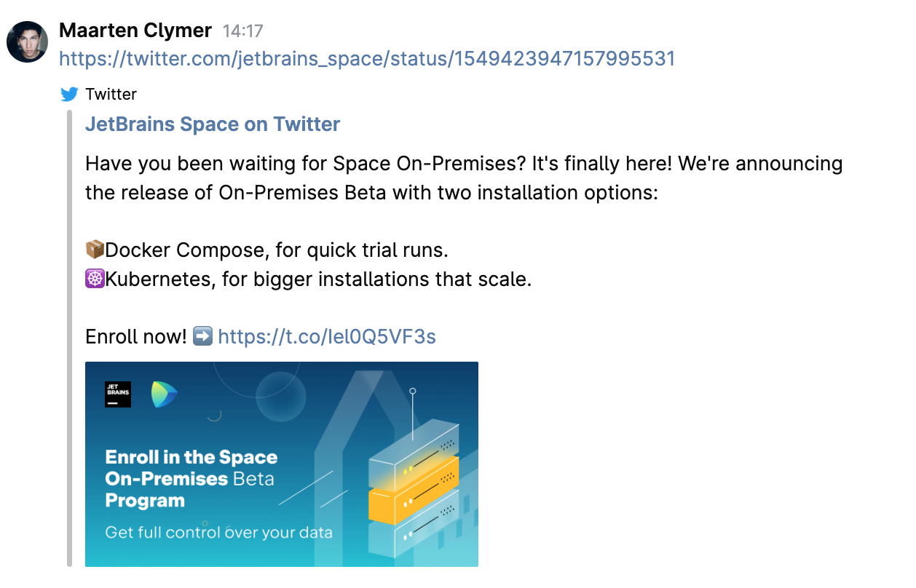Click the JetBrains logo in the preview image
This screenshot has height=588, width=916.
pos(118,394)
